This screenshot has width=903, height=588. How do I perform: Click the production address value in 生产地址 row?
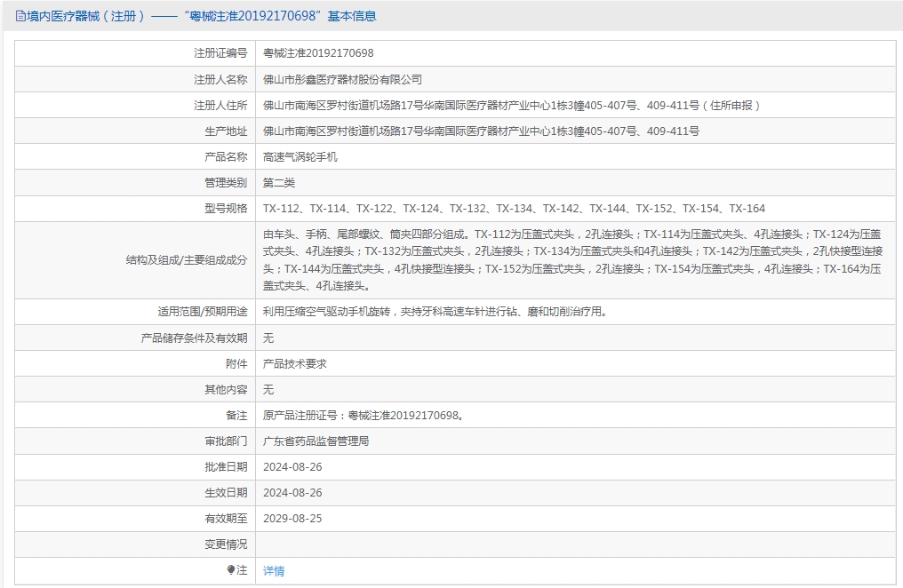481,131
